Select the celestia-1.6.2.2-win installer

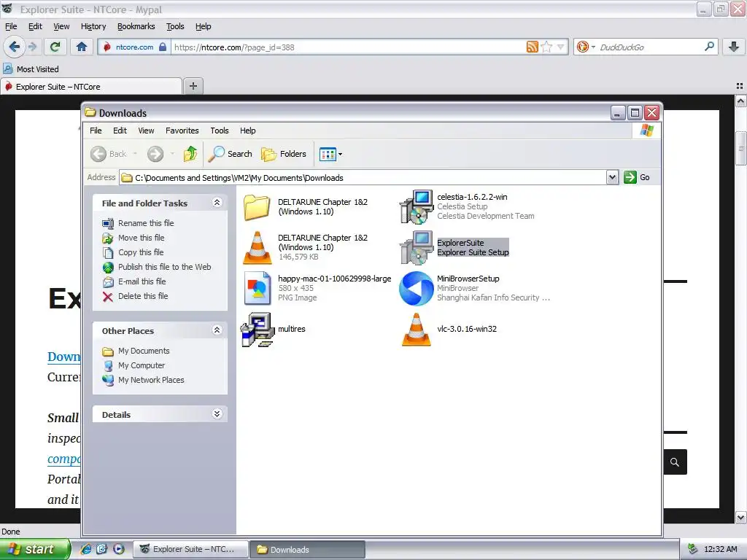[467, 206]
